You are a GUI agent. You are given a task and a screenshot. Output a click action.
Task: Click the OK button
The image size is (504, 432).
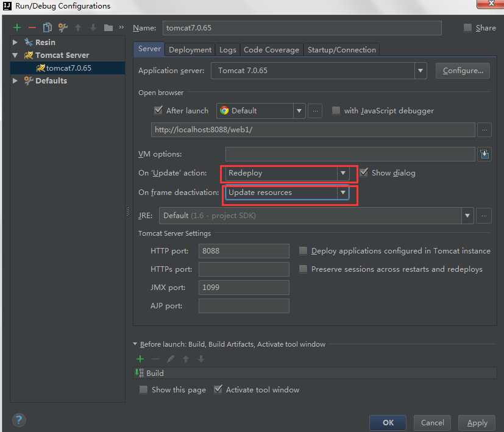pyautogui.click(x=388, y=423)
